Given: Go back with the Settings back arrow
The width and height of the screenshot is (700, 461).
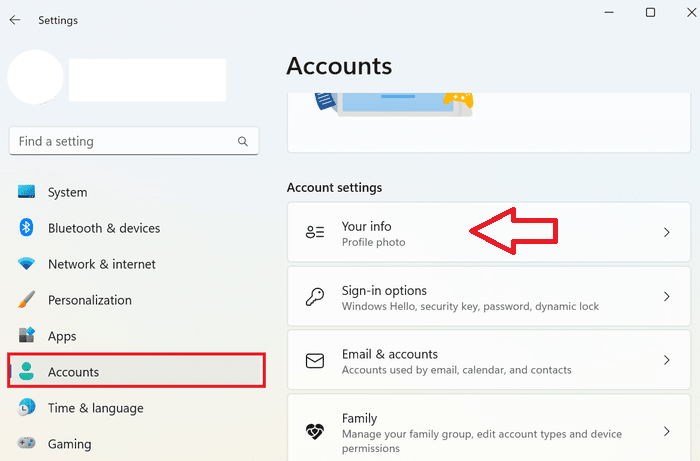Looking at the screenshot, I should tap(15, 20).
